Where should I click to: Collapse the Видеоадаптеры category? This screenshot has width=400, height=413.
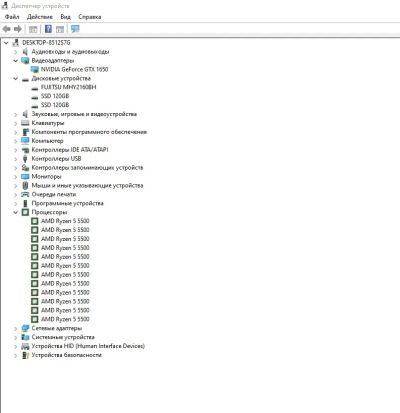pyautogui.click(x=16, y=61)
